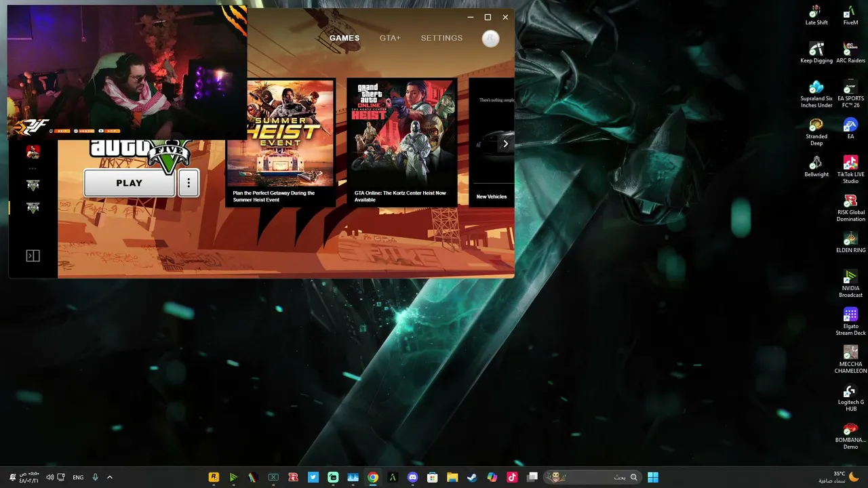Open the weather widget showing 35°C

839,477
